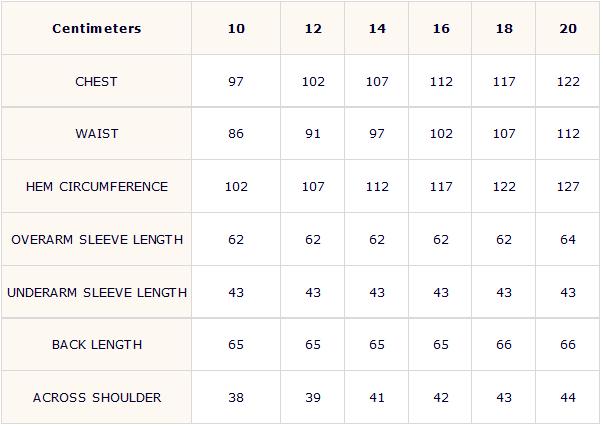Click back length value 66 for size 18
Image resolution: width=603 pixels, height=427 pixels.
point(504,345)
